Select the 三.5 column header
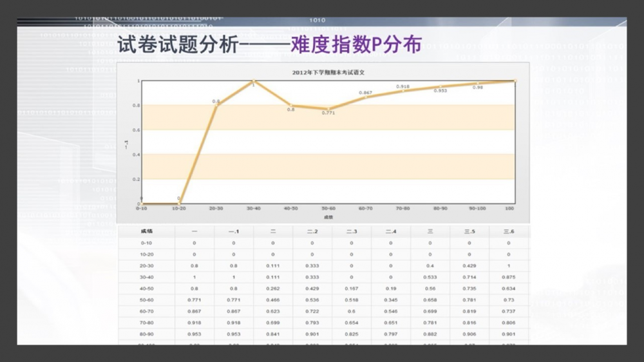Screen dimensions: 644x362 [469, 231]
